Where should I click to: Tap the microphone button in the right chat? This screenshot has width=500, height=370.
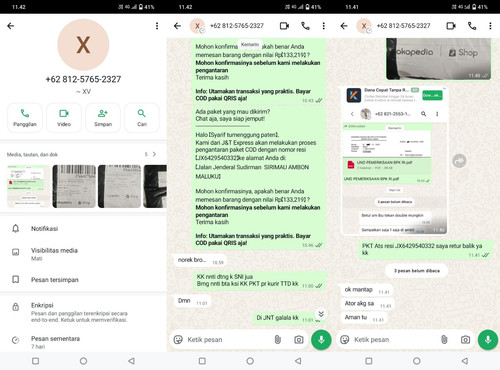click(x=488, y=340)
